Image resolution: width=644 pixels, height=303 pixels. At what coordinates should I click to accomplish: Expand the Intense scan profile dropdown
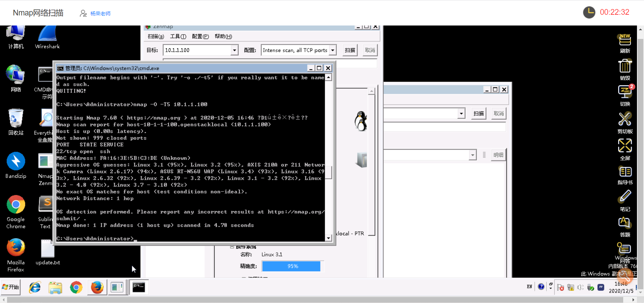[x=333, y=50]
